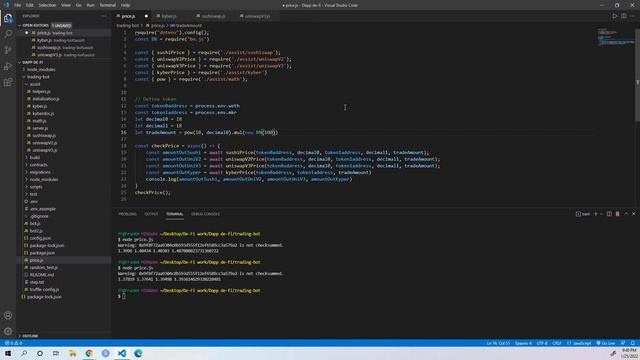Switch to the sushiswap.js editor tab
The width and height of the screenshot is (640, 360).
[213, 16]
